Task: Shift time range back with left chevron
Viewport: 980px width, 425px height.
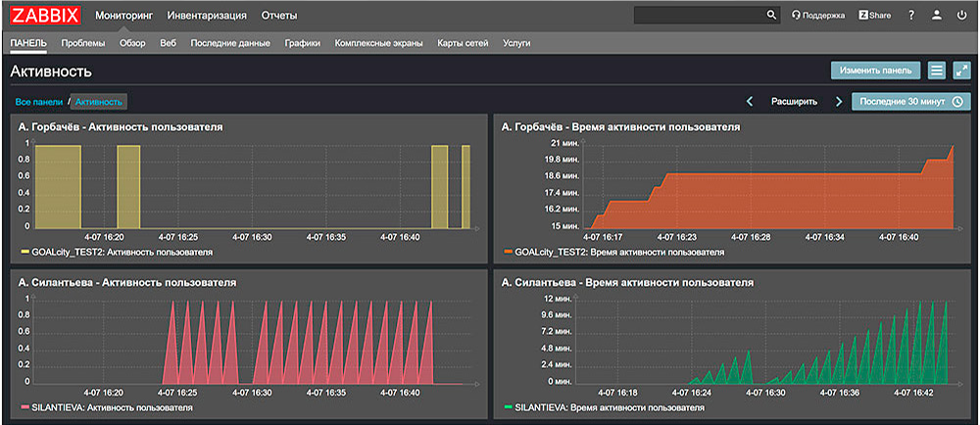Action: click(750, 101)
